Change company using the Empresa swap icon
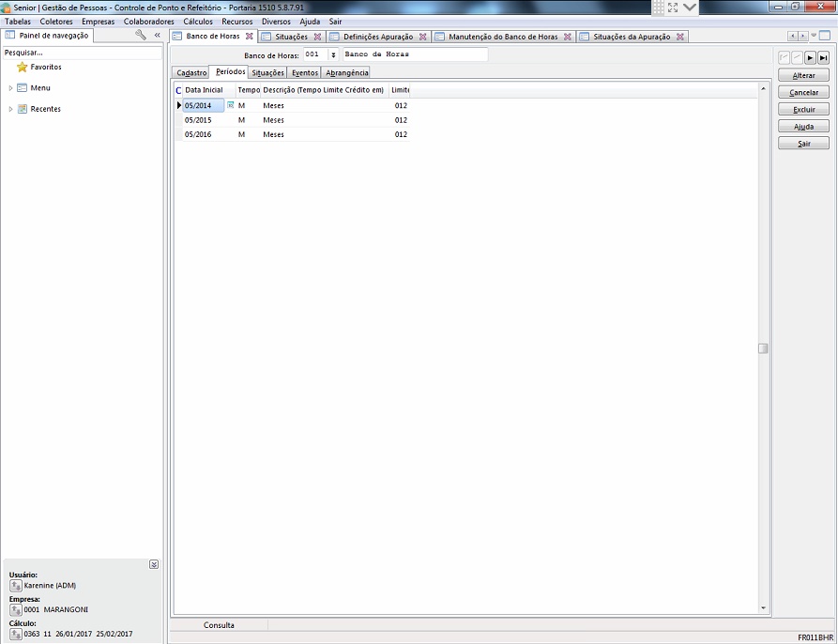This screenshot has height=644, width=838. [15, 609]
